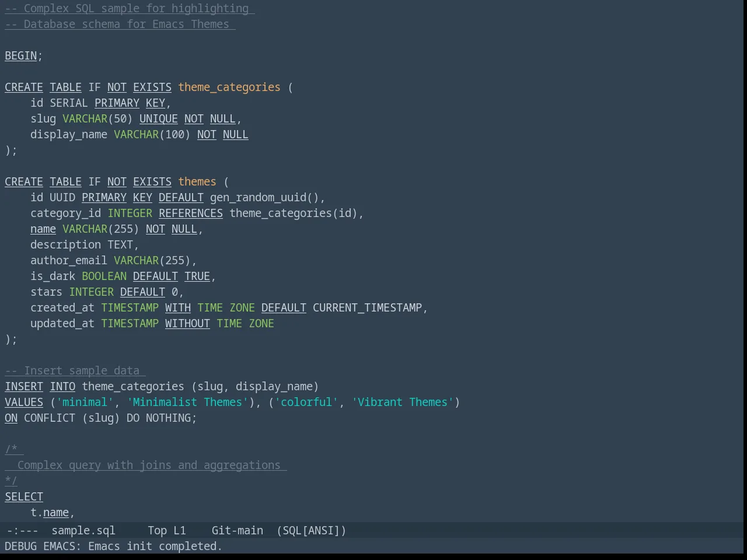Viewport: 747px width, 560px height.
Task: Click the (SQL[ANSI]) major mode indicator
Action: [x=311, y=531]
